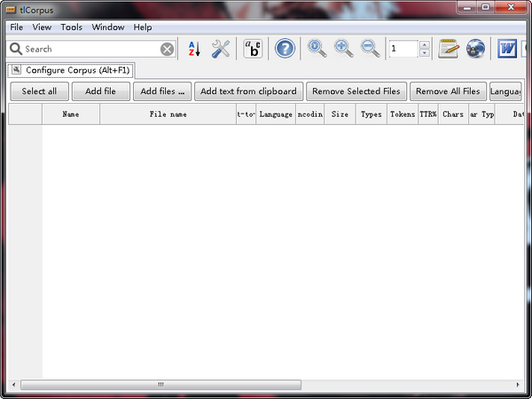Viewport: 532px width, 399px height.
Task: Increase the spinner value with up arrow
Action: (x=424, y=44)
